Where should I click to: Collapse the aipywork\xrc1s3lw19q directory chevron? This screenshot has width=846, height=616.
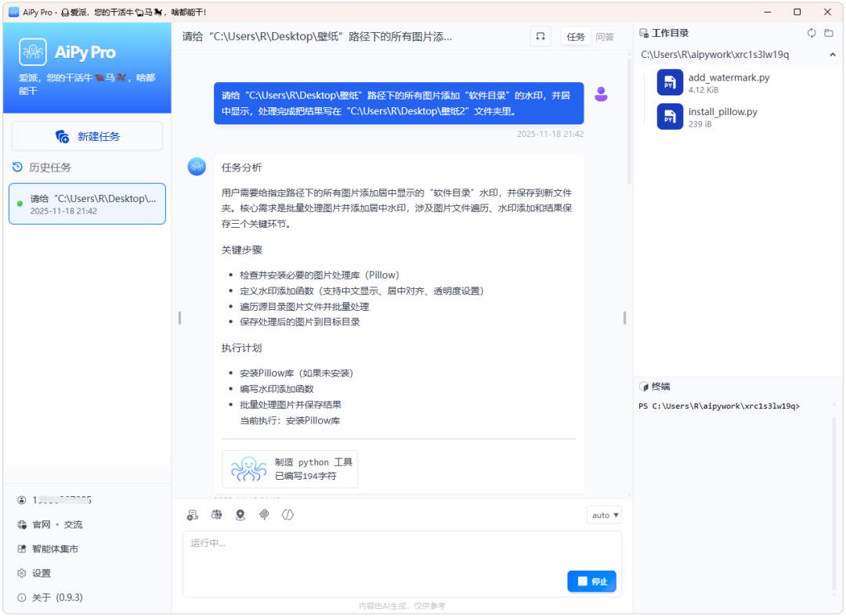tap(833, 55)
